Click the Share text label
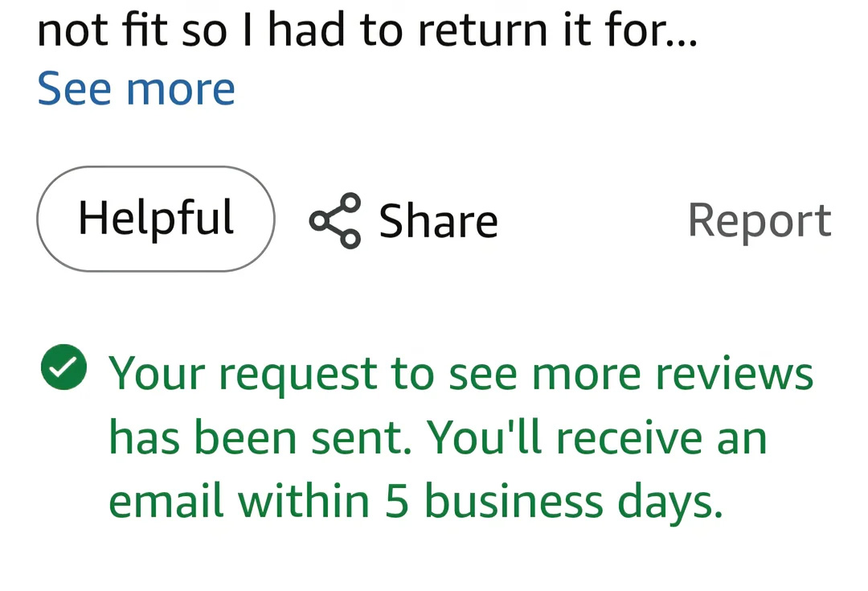This screenshot has height=591, width=868. coord(438,220)
